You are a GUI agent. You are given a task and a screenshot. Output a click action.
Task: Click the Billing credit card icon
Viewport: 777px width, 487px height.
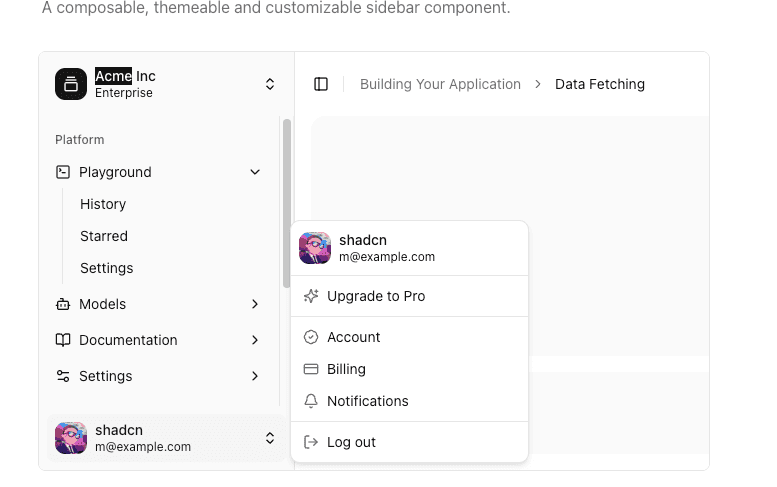click(x=311, y=369)
